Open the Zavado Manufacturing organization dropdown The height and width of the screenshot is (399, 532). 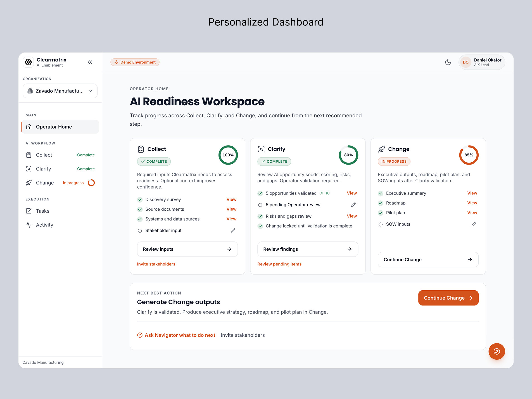[x=60, y=91]
